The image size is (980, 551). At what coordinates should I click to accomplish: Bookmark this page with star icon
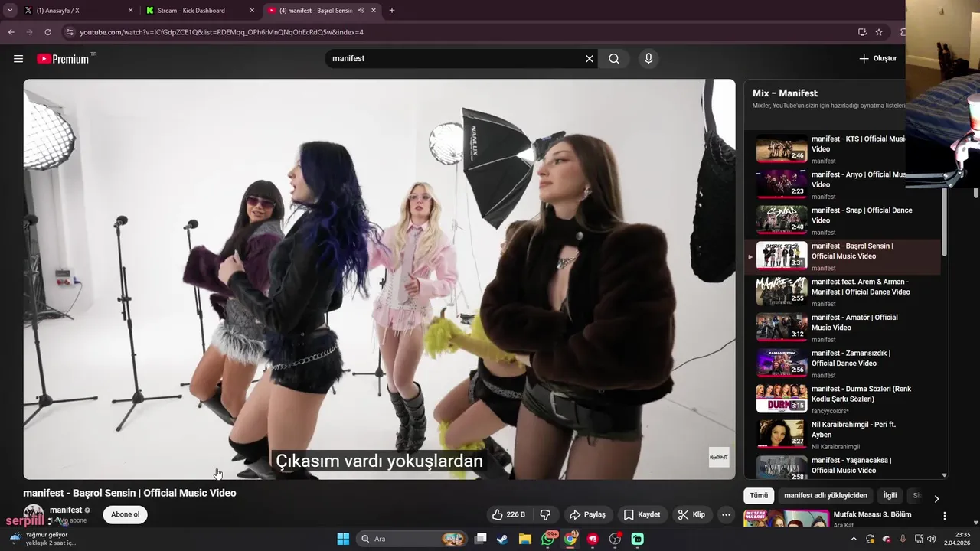point(879,32)
